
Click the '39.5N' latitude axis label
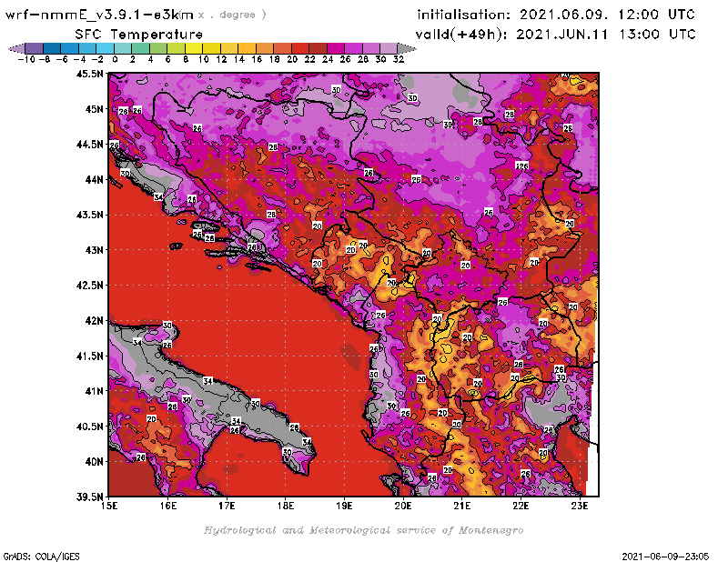click(89, 497)
